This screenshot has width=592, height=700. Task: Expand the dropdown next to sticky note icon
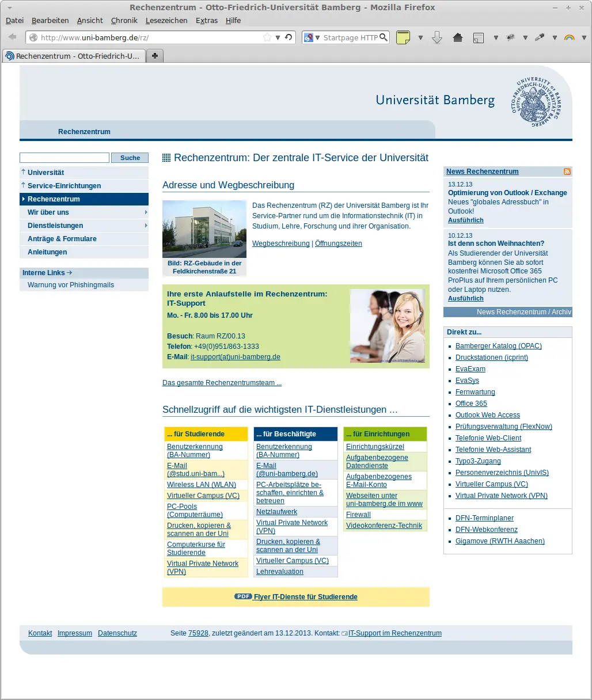pos(420,38)
